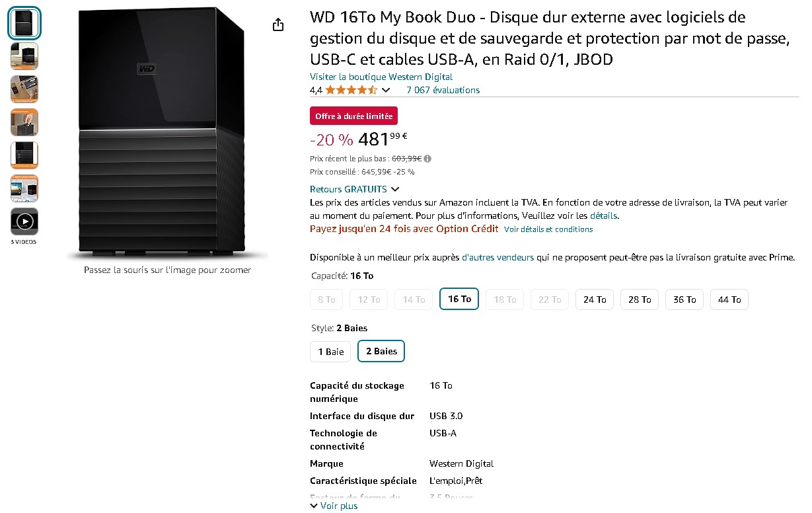View the fifth product thumbnail image
Viewport: 812px width, 513px height.
(x=24, y=155)
